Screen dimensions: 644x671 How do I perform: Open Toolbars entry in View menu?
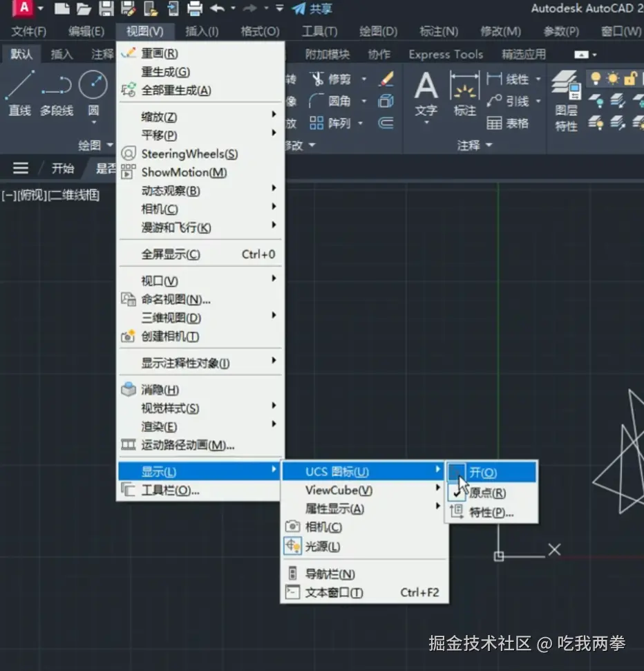coord(200,490)
